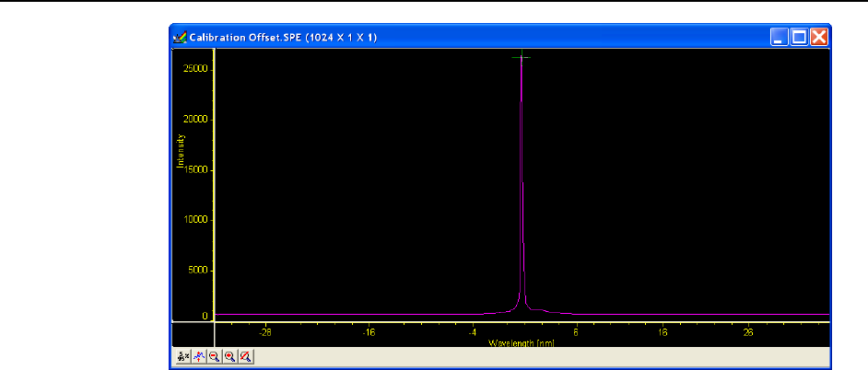This screenshot has height=370, width=868.
Task: Click the 6 wavelength axis label
Action: coord(576,332)
